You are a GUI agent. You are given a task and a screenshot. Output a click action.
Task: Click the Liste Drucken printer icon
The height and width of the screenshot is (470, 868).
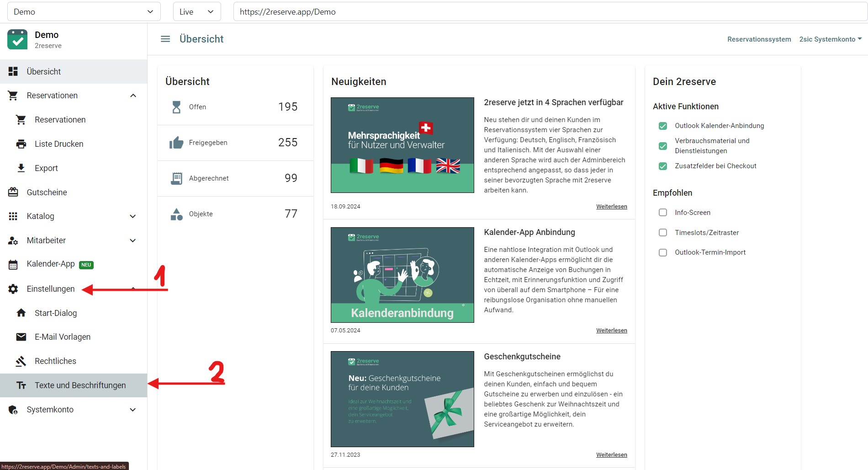click(21, 144)
